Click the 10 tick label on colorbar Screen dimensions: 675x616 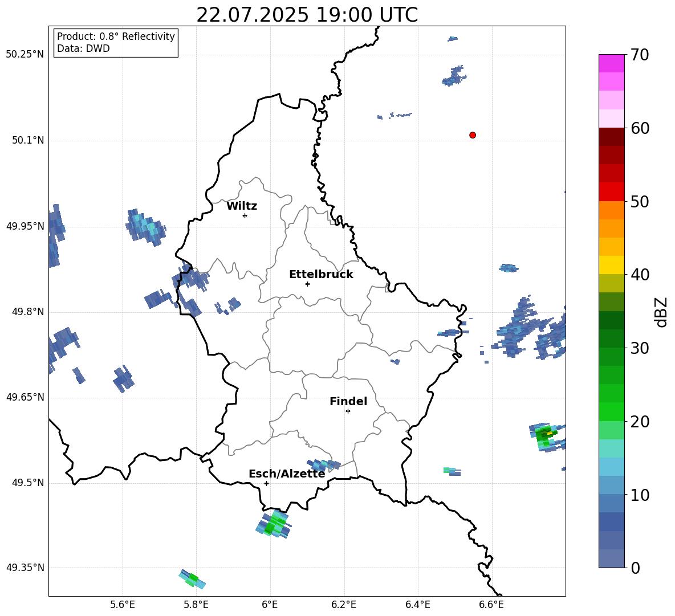640,495
